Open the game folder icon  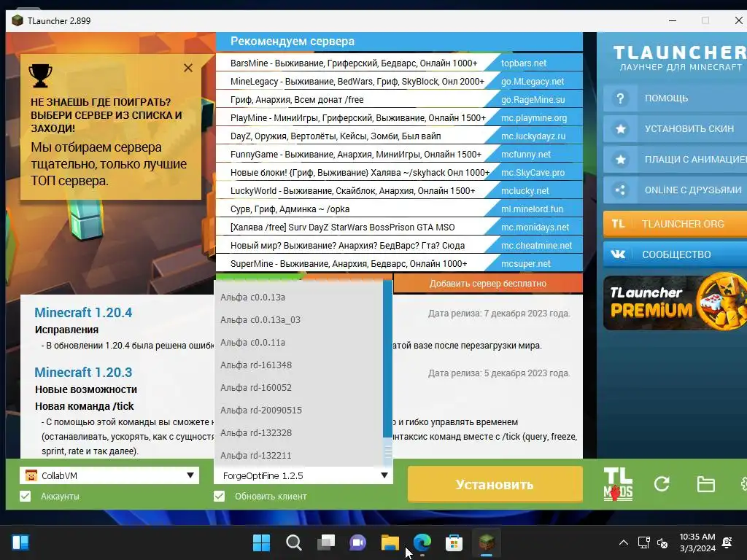[x=705, y=484]
